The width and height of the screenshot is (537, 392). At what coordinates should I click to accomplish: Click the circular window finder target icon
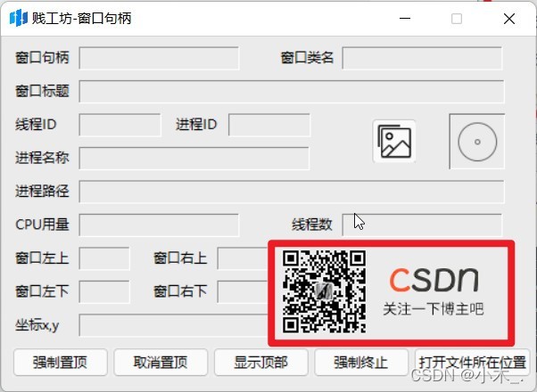477,142
